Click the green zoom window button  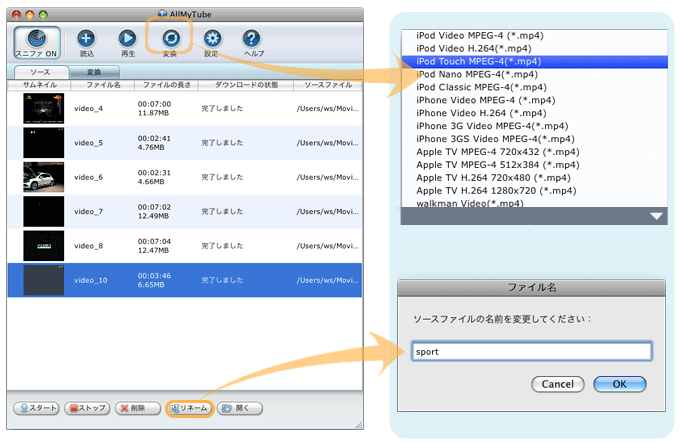click(x=43, y=15)
